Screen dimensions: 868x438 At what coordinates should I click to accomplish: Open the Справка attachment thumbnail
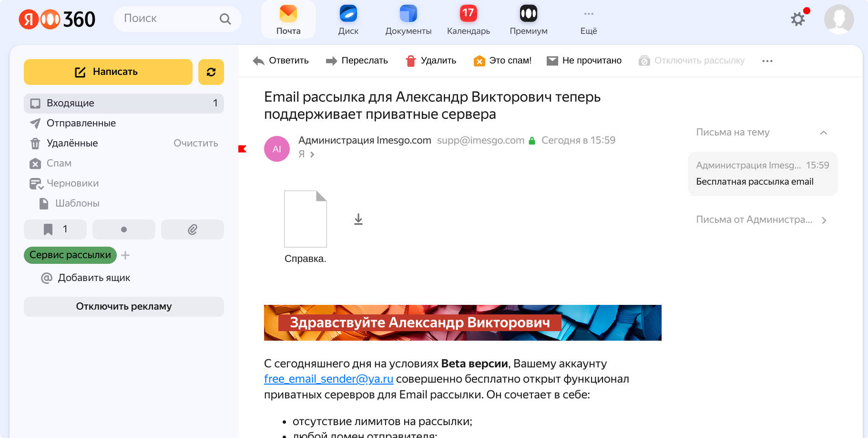pos(306,219)
